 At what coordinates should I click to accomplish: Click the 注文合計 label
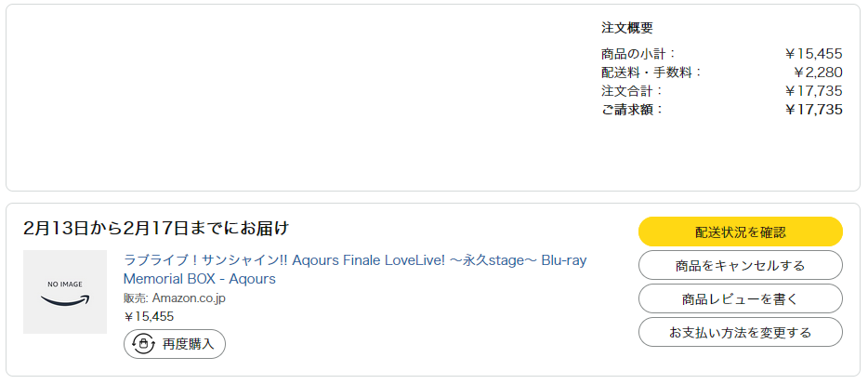pyautogui.click(x=633, y=91)
